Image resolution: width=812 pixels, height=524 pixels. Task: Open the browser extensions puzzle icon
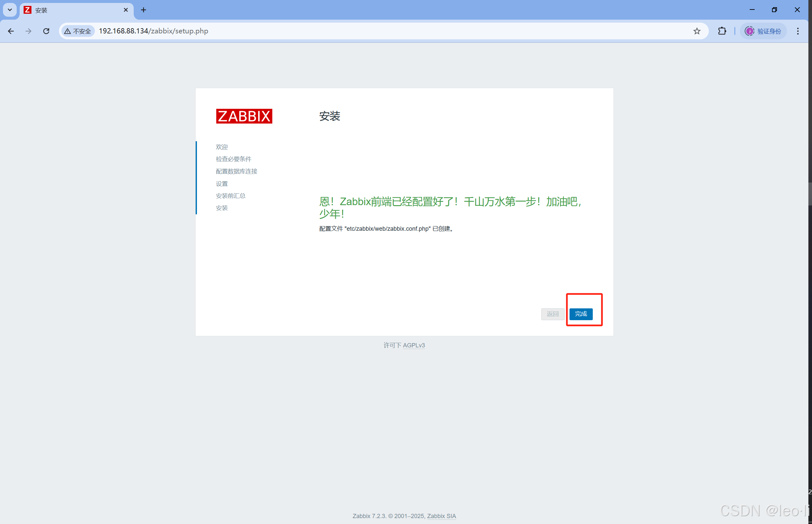722,31
